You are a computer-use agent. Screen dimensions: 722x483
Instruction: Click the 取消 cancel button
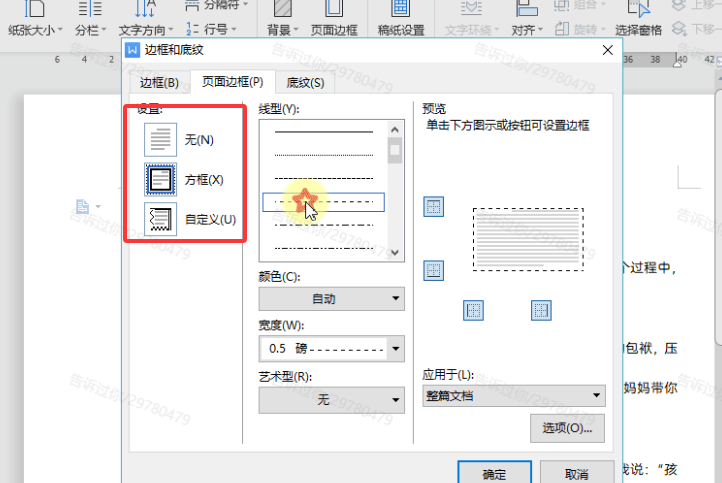point(577,473)
